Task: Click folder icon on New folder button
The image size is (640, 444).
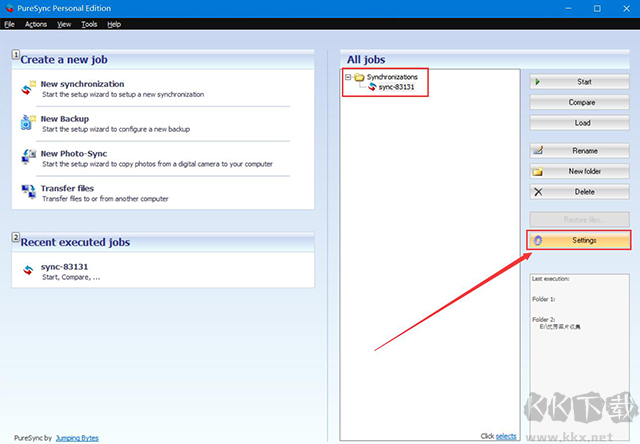Action: [538, 171]
